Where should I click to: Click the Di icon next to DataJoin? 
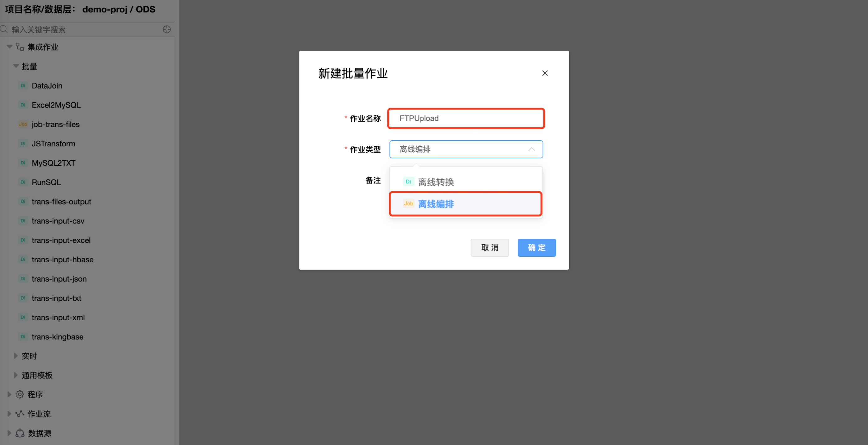pos(23,85)
